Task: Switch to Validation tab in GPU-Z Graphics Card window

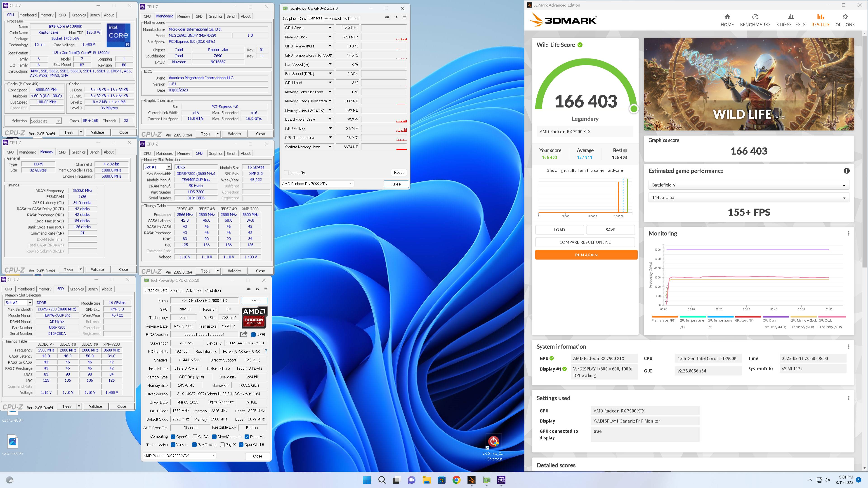Action: (x=213, y=290)
